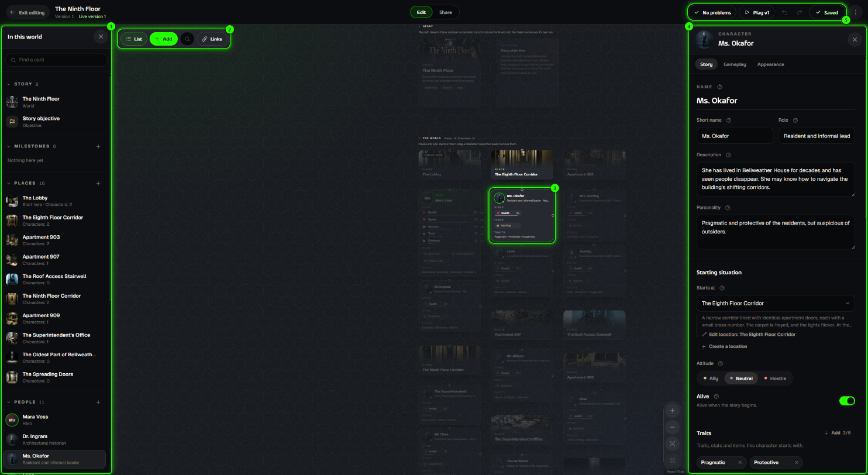
Task: Collapse the Places section
Action: click(x=9, y=183)
